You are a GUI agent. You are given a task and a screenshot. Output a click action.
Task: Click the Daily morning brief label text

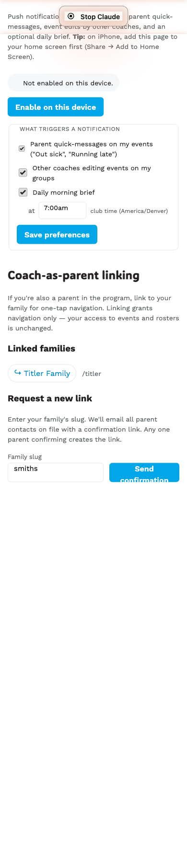point(64,192)
